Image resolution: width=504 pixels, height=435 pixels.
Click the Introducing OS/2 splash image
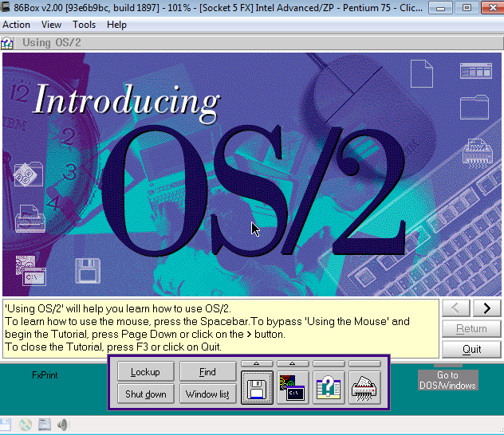coord(252,174)
